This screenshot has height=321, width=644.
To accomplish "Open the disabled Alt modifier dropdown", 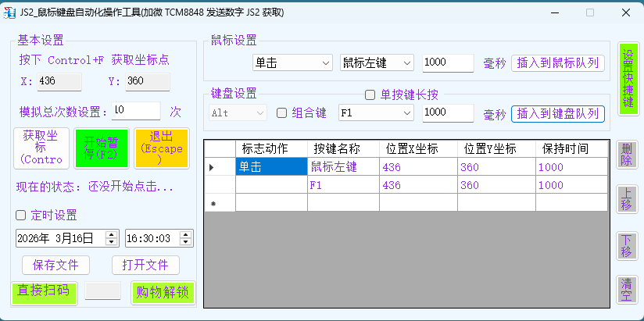I will coord(238,113).
